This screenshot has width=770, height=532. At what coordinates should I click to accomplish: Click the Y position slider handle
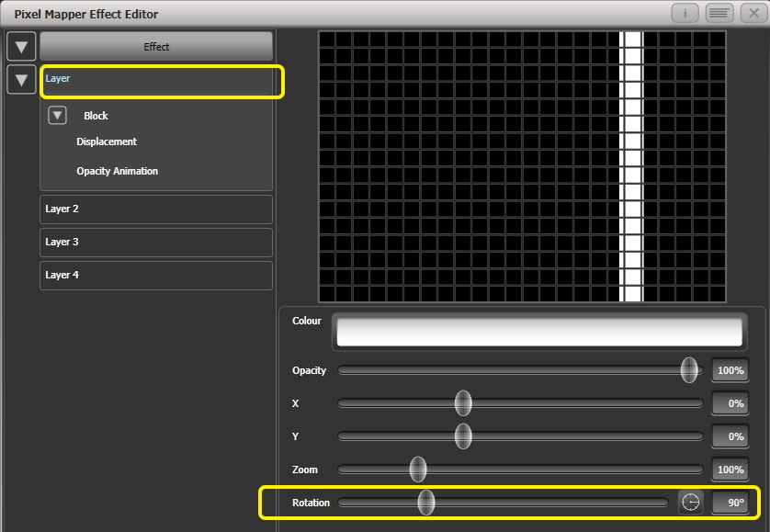(463, 436)
